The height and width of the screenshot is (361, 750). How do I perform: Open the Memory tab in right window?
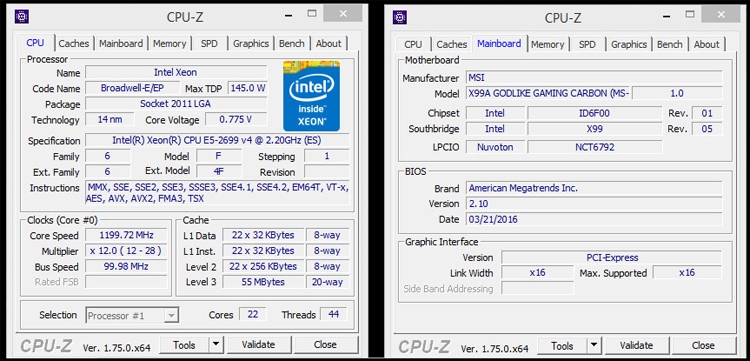[547, 44]
